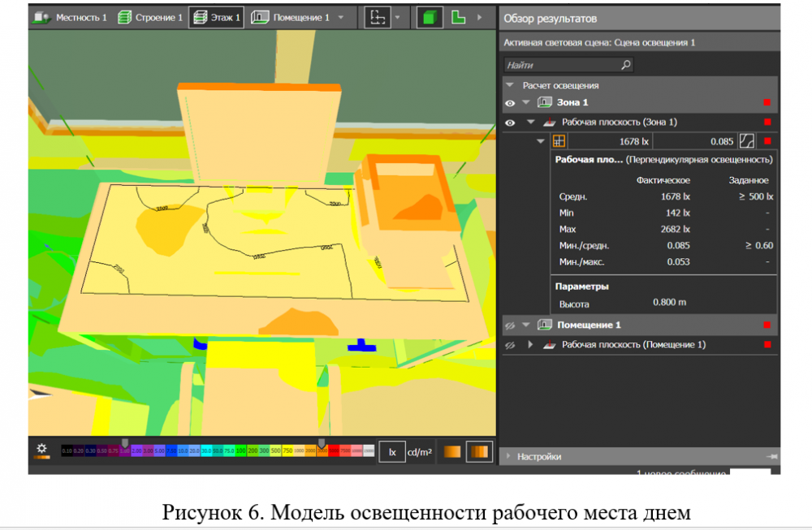Open the Помещение 1 dropdown arrow
Image resolution: width=812 pixels, height=530 pixels.
[341, 17]
